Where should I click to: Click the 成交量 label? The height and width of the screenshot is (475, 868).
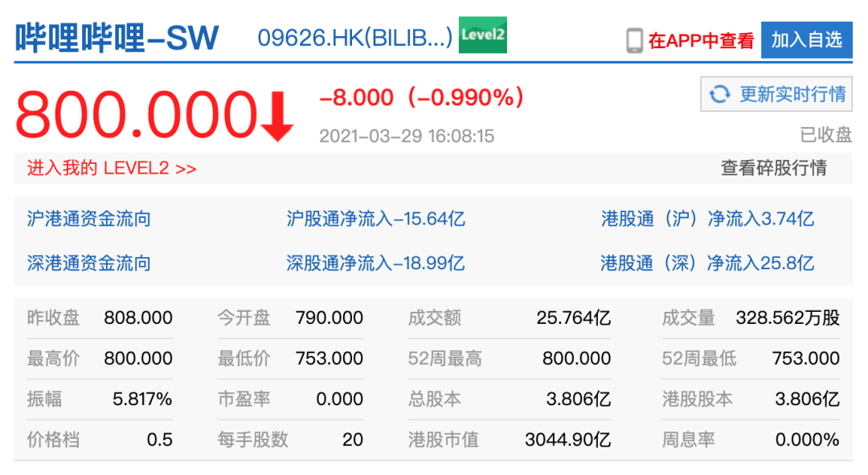(x=689, y=317)
